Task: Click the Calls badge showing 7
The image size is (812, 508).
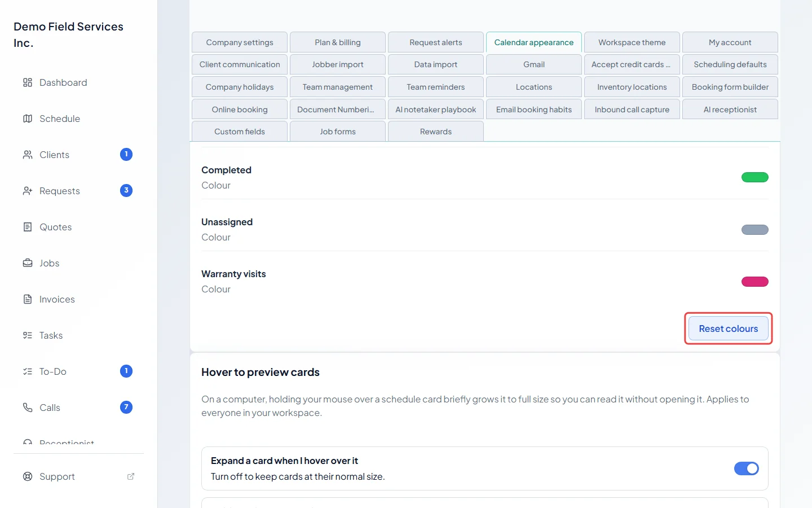Action: [126, 407]
